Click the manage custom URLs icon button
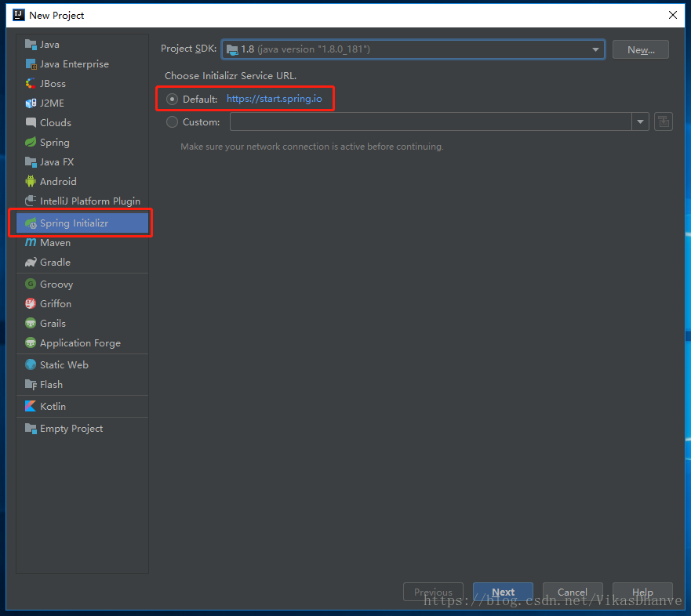Screen dimensions: 691x616 664,122
